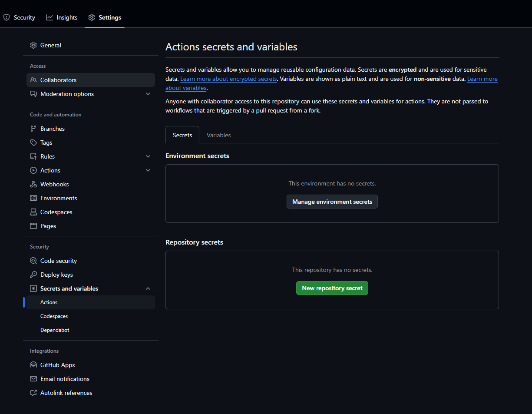Select the Secrets tab
The width and height of the screenshot is (532, 414).
[182, 135]
